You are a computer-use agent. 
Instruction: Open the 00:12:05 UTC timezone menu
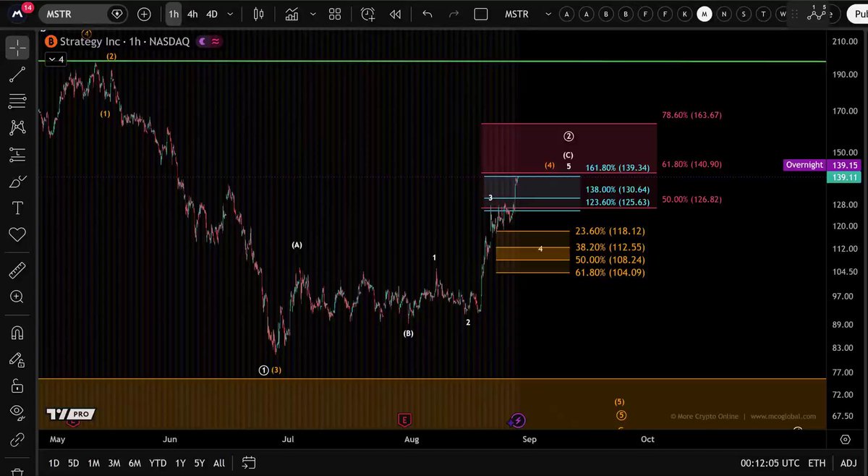tap(770, 463)
